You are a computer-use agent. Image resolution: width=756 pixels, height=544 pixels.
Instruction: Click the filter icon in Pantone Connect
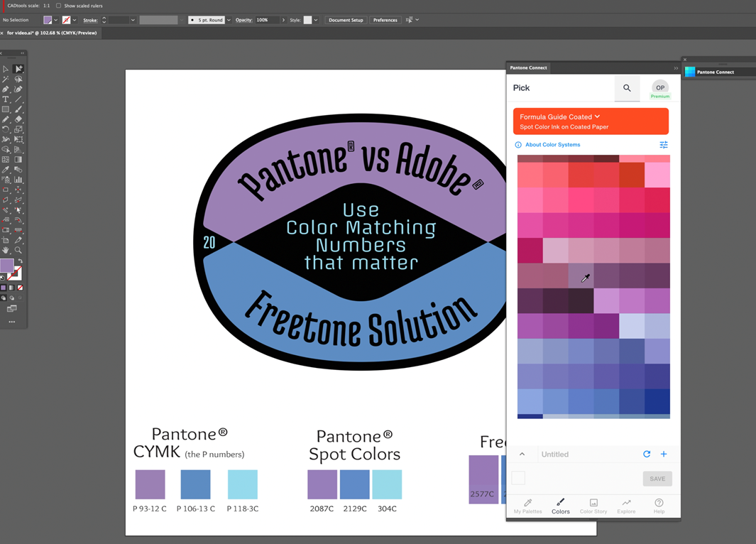(664, 144)
